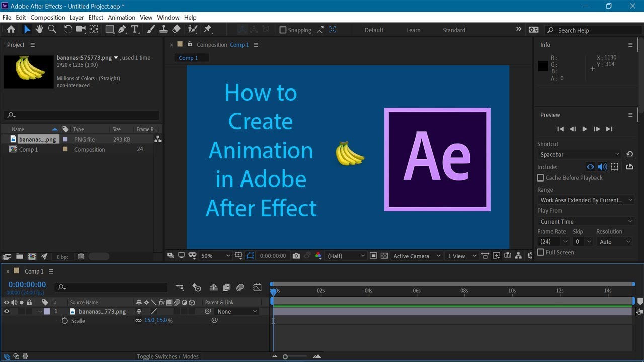
Task: Click the black color swatch in Info panel
Action: (543, 66)
